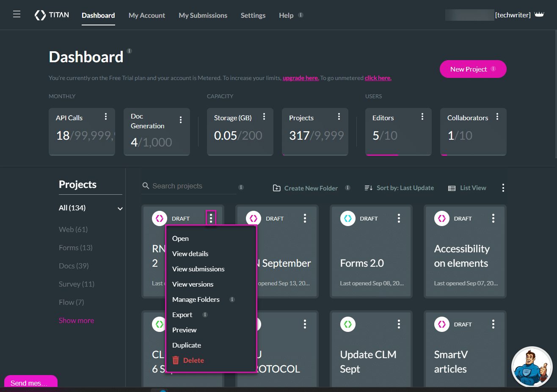Click the red trash Delete icon
Screen dimensions: 557x392
176,360
